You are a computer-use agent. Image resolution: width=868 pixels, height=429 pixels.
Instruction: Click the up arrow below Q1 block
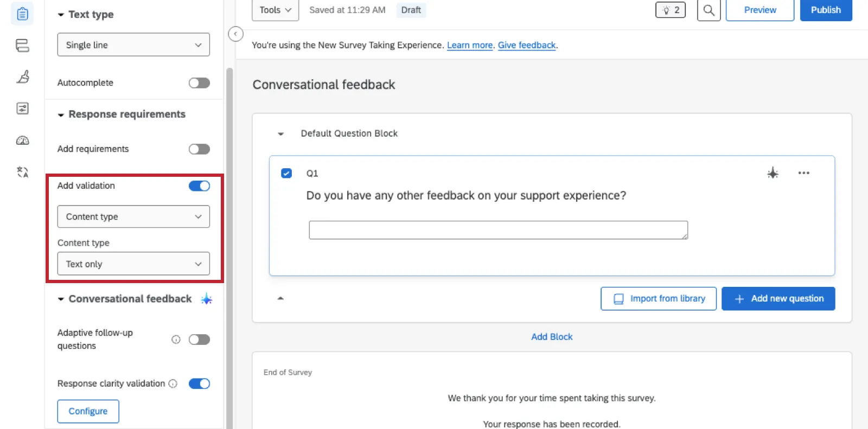(x=280, y=298)
